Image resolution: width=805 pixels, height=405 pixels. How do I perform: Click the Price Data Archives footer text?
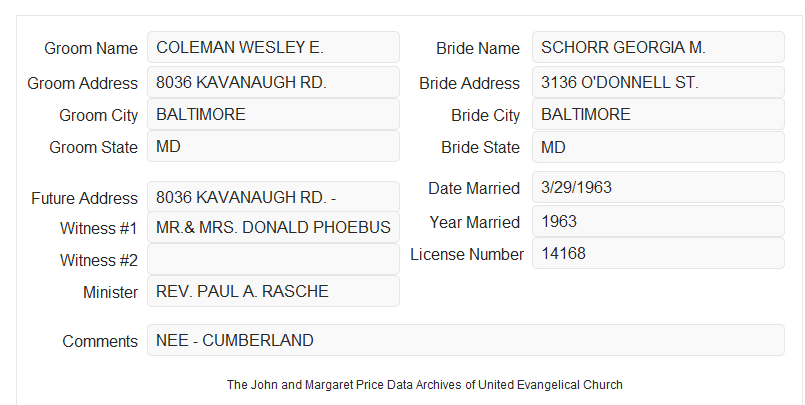point(425,385)
